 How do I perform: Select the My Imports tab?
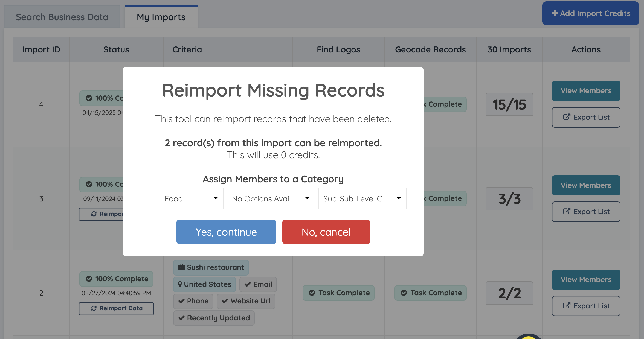[161, 17]
